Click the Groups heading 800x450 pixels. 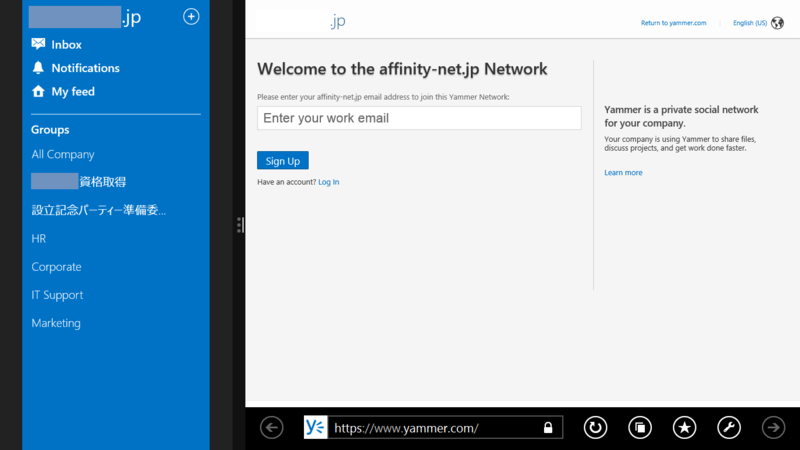pos(50,130)
